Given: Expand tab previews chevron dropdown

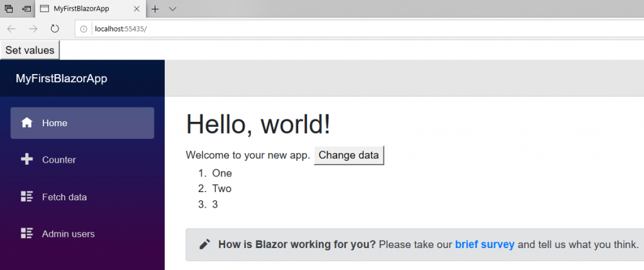Looking at the screenshot, I should pyautogui.click(x=172, y=9).
